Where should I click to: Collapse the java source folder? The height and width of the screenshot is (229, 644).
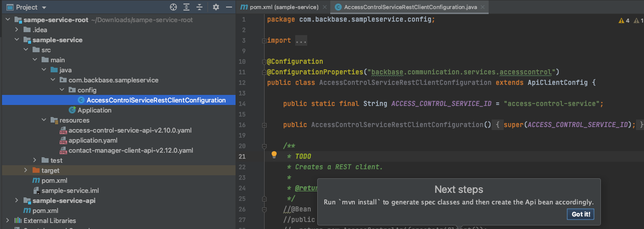[x=44, y=70]
